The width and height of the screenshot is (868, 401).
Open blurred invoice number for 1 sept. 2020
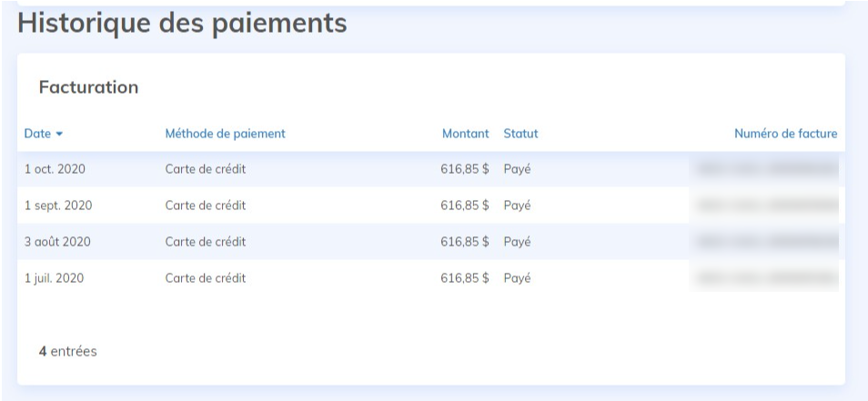(765, 206)
